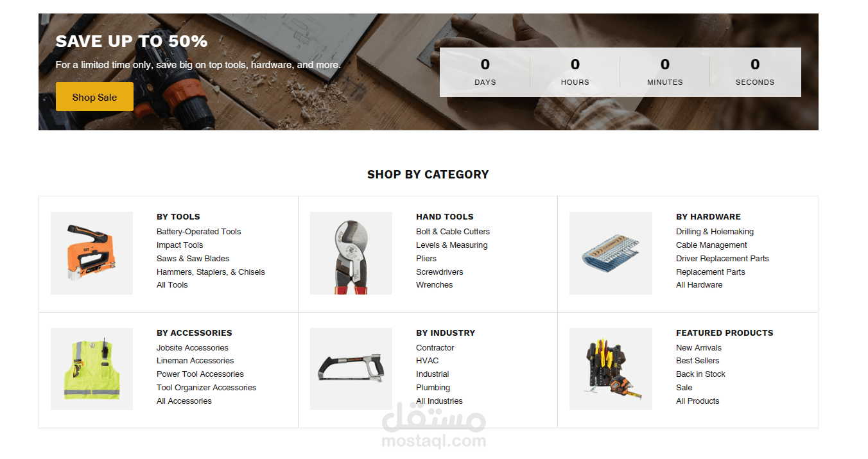Image resolution: width=868 pixels, height=459 pixels.
Task: Open the Plumbing industry link
Action: tap(433, 388)
